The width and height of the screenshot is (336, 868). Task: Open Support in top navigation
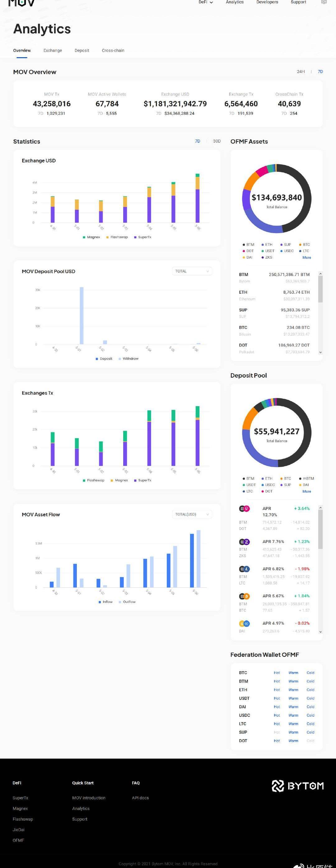pyautogui.click(x=298, y=2)
